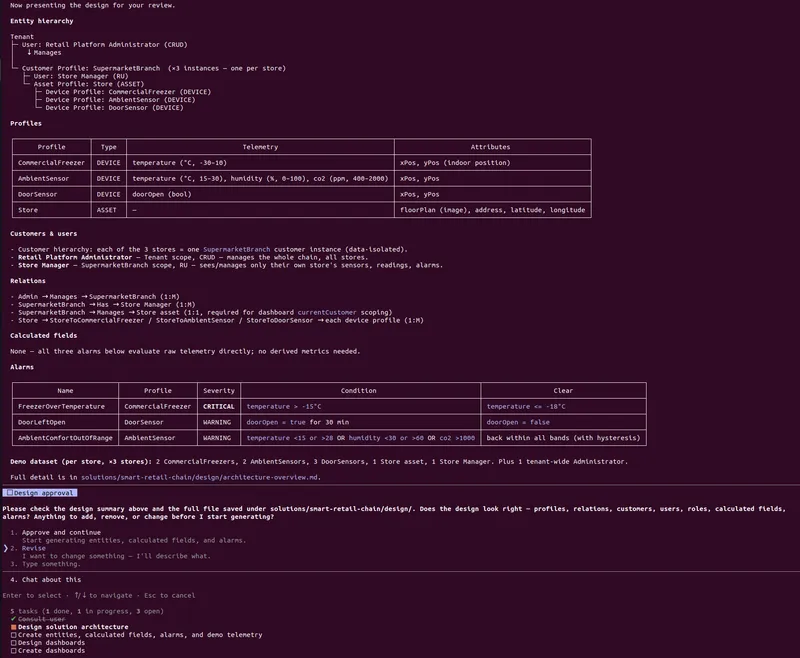
Task: Toggle checkbox for "Create entities, calculated fields, alarms, and demo telemetry"
Action: 13,635
